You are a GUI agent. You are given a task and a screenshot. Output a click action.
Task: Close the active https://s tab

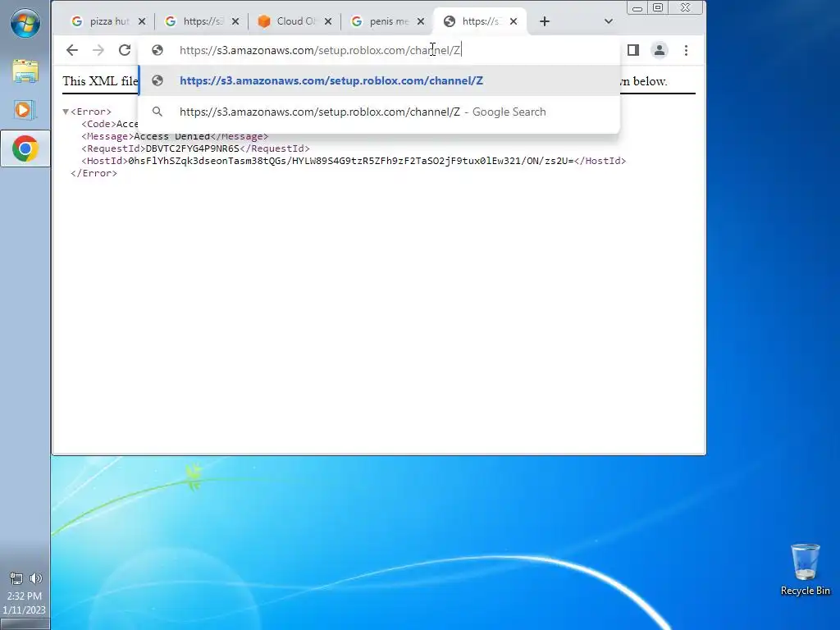[514, 21]
